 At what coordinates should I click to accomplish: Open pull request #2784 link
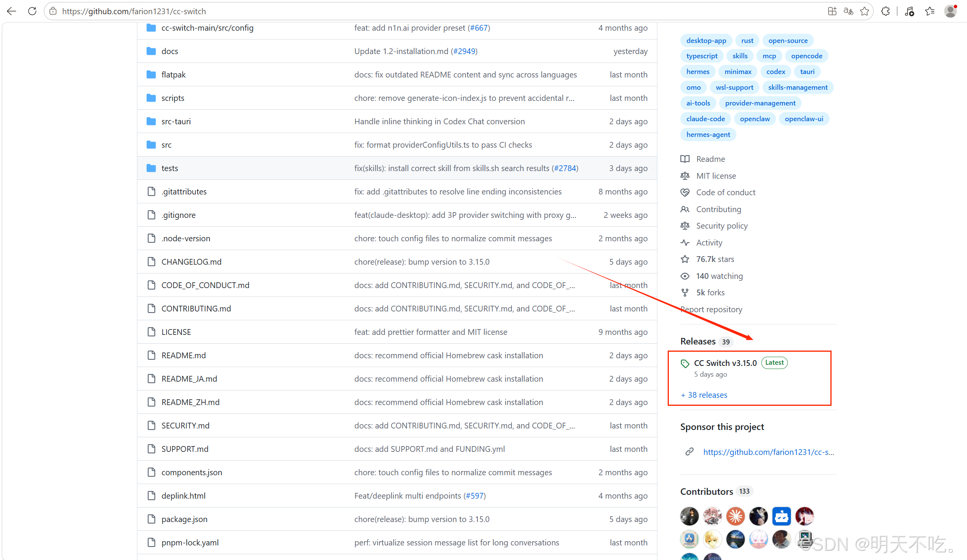pyautogui.click(x=565, y=168)
